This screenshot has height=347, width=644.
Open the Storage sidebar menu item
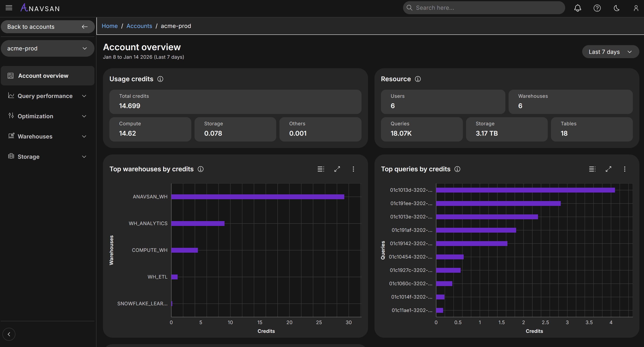[x=47, y=157]
